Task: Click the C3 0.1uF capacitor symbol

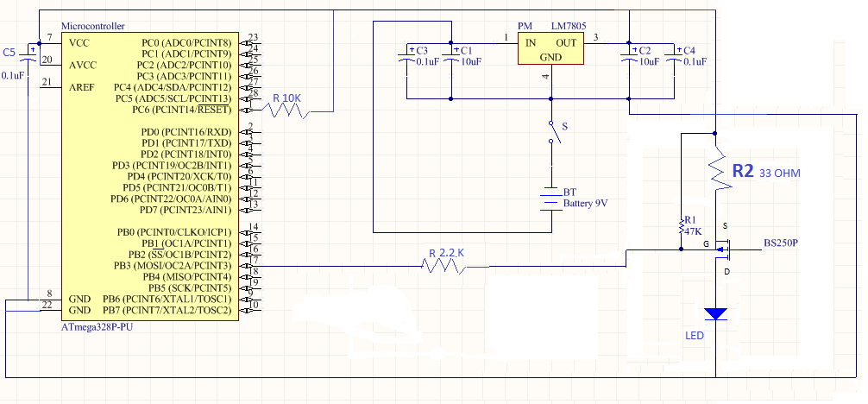Action: click(406, 56)
